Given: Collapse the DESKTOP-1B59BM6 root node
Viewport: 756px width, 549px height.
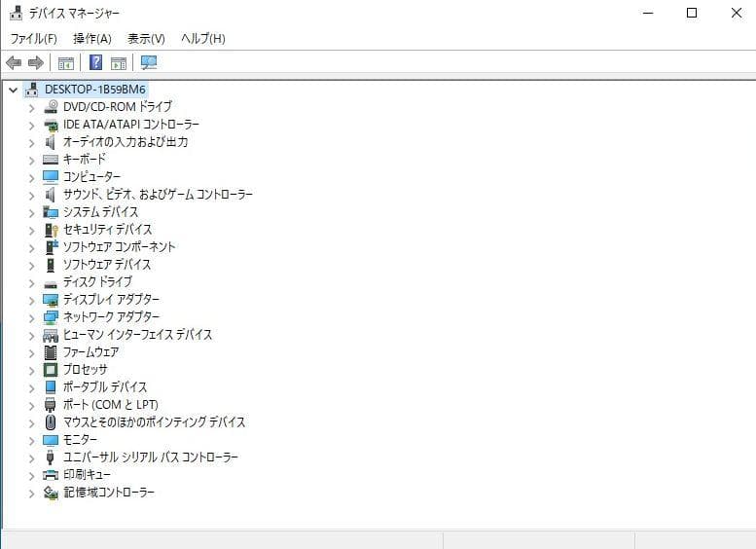Looking at the screenshot, I should [x=13, y=90].
